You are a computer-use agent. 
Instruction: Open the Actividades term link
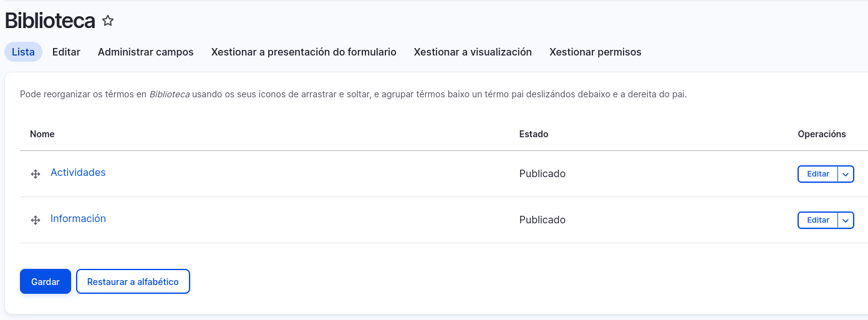[78, 173]
